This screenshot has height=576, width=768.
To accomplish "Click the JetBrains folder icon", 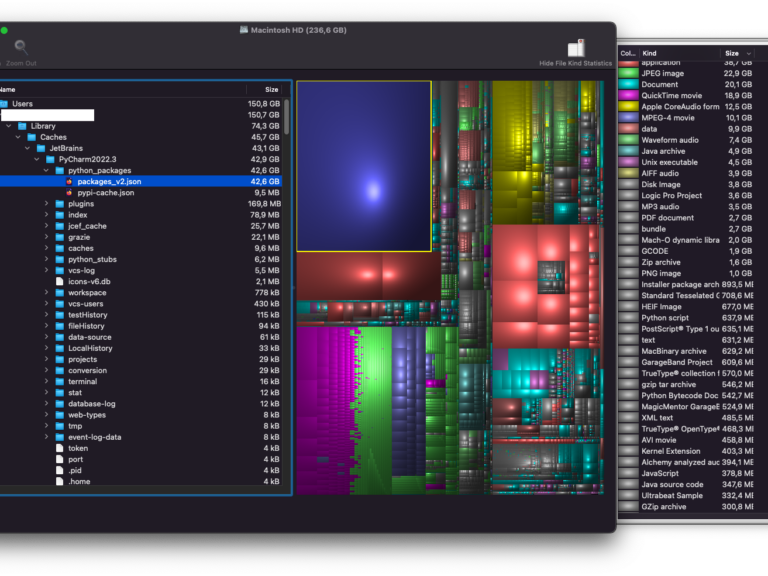I will click(x=40, y=148).
